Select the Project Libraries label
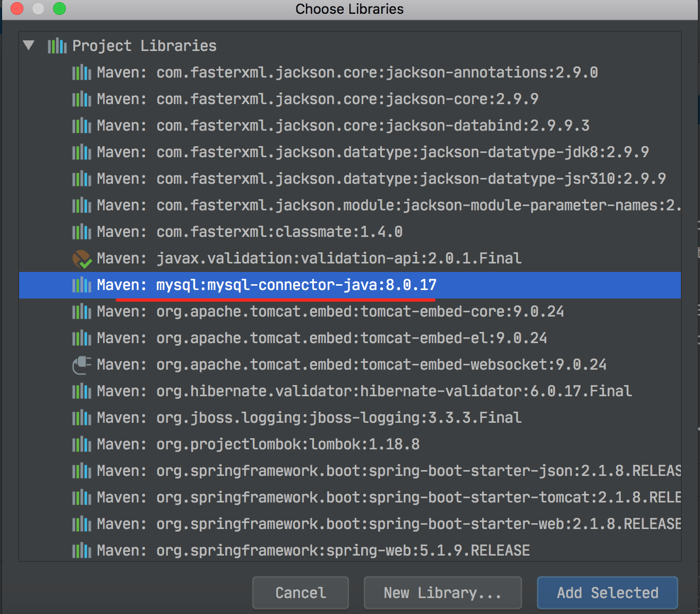 tap(144, 46)
